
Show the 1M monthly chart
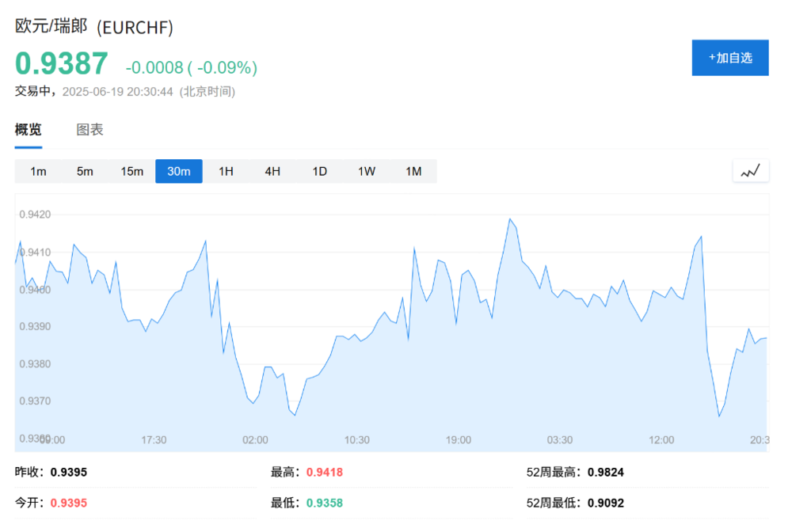[413, 171]
